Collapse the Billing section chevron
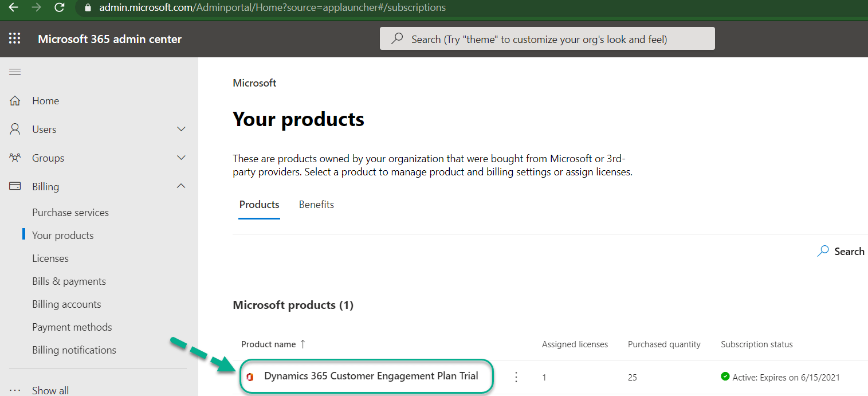 (181, 186)
